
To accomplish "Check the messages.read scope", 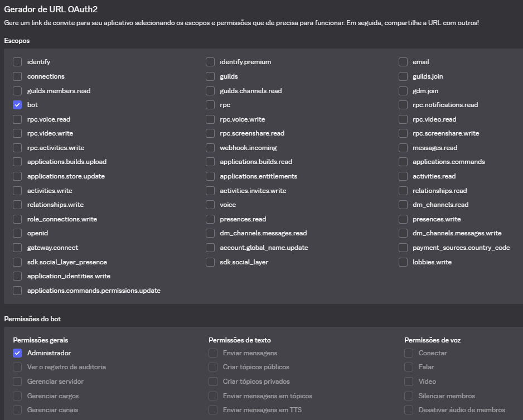I will [403, 148].
